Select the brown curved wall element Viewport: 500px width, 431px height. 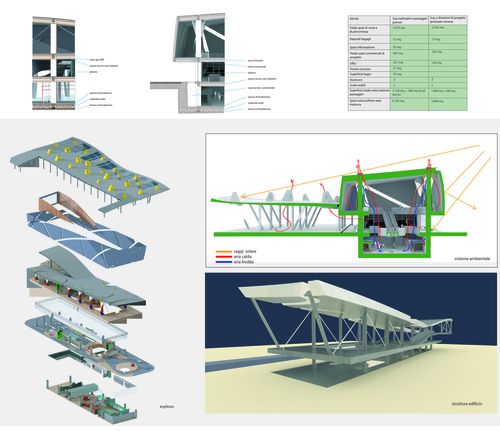[67, 209]
